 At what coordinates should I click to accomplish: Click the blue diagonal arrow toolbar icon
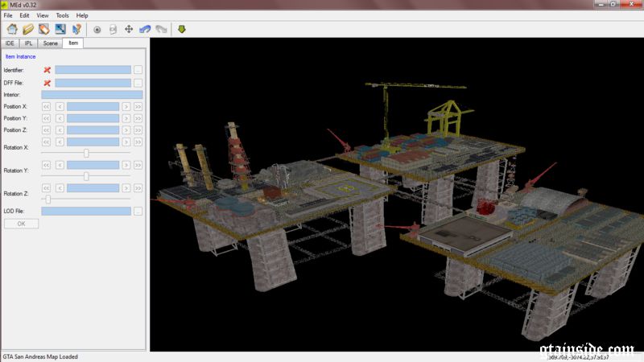(60, 29)
